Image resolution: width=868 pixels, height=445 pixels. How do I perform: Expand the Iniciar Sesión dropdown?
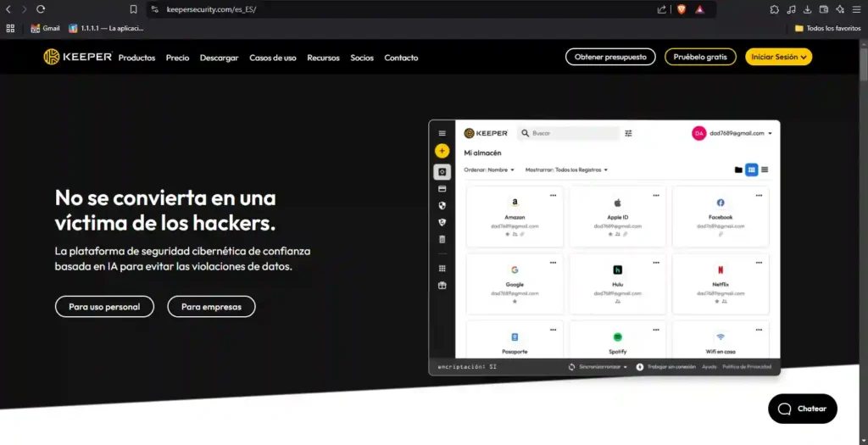pos(778,57)
